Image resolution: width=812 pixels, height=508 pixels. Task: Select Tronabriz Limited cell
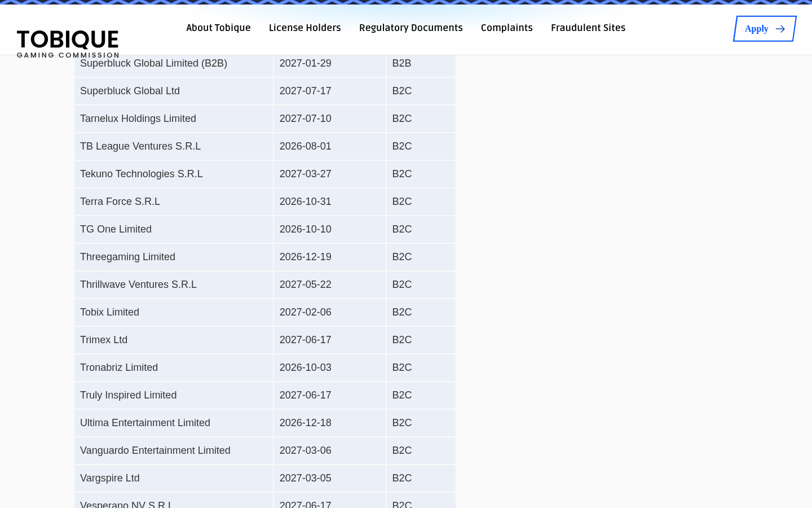click(x=174, y=367)
